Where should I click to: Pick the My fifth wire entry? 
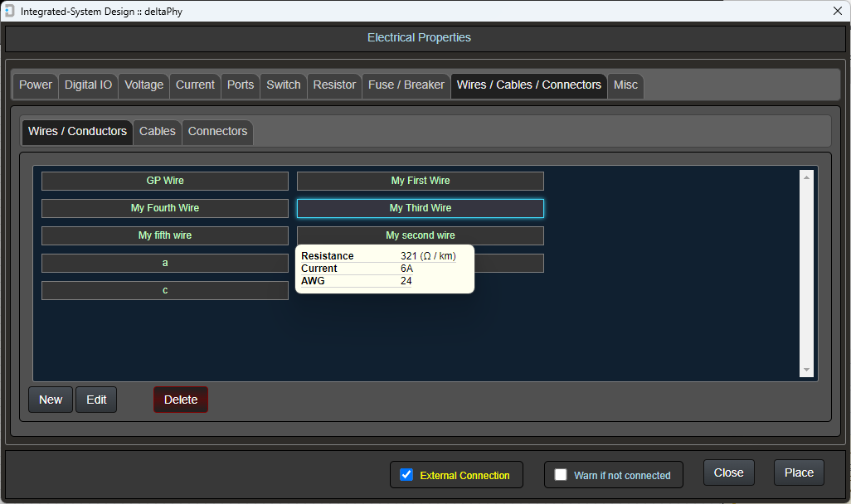tap(165, 235)
